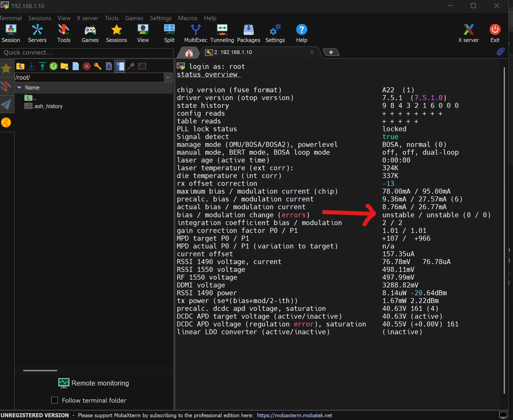513x420 pixels.
Task: Click the Name column header
Action: click(x=32, y=88)
